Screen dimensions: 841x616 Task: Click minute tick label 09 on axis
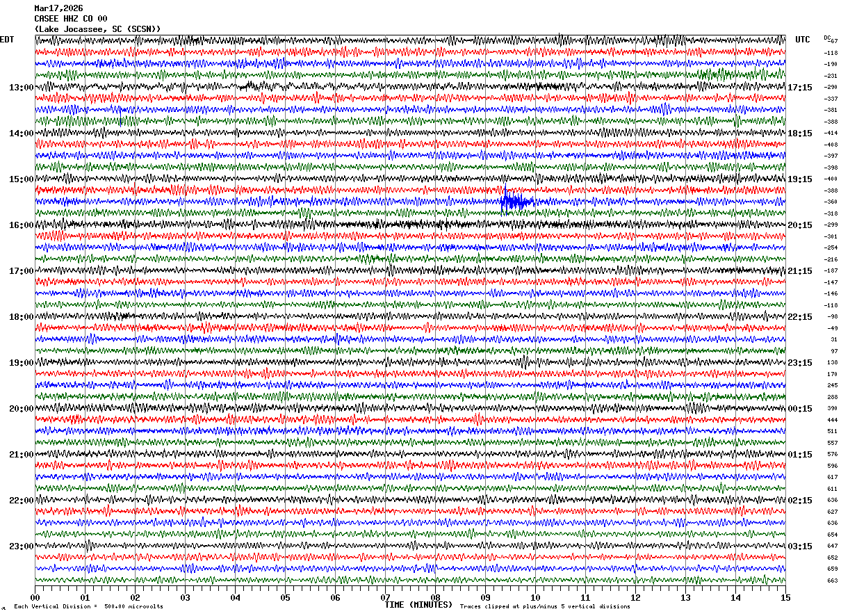pos(485,597)
